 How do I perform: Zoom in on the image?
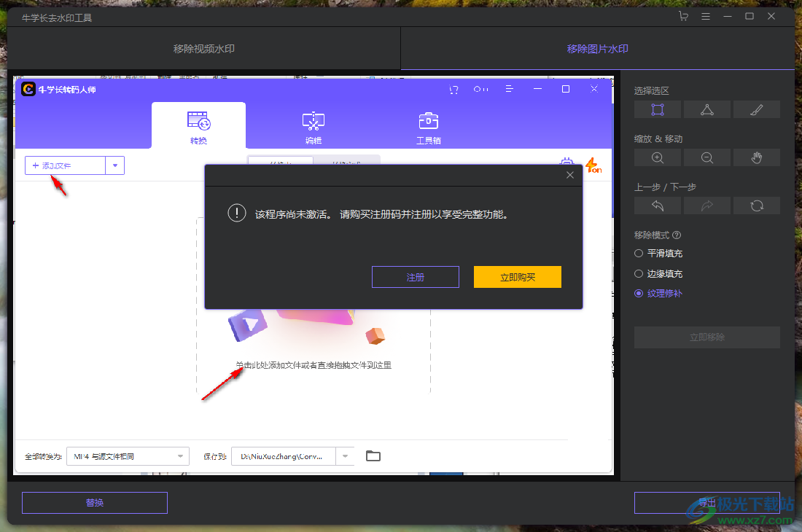pos(657,157)
